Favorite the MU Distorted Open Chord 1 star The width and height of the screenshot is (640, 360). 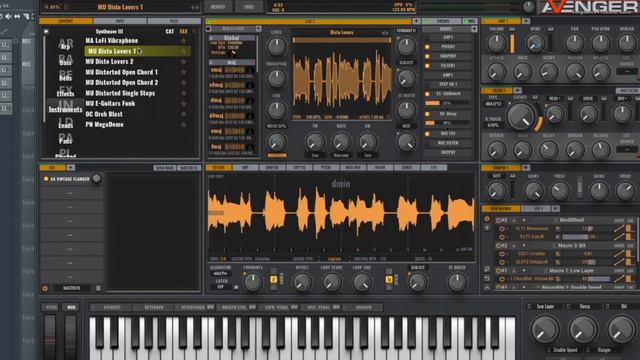(184, 72)
